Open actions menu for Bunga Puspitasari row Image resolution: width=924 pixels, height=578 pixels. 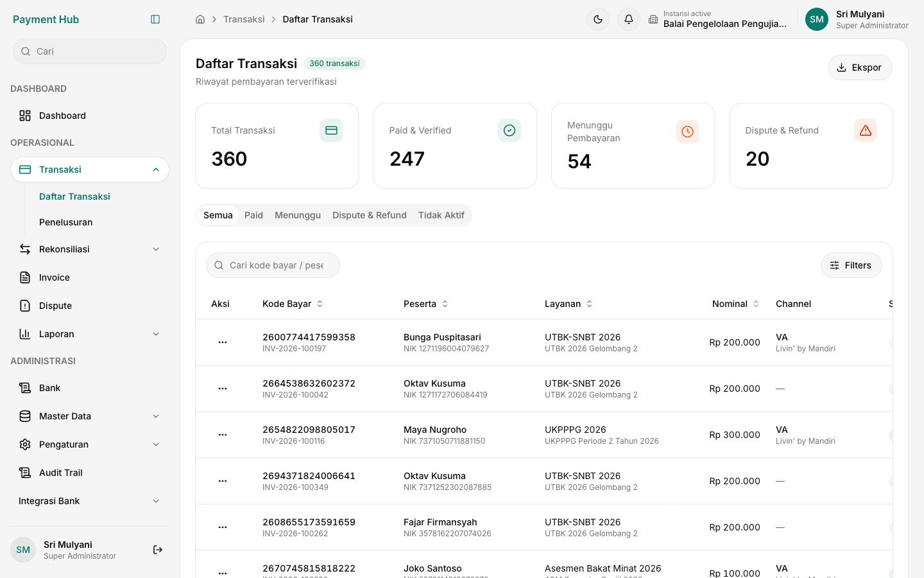pos(223,342)
